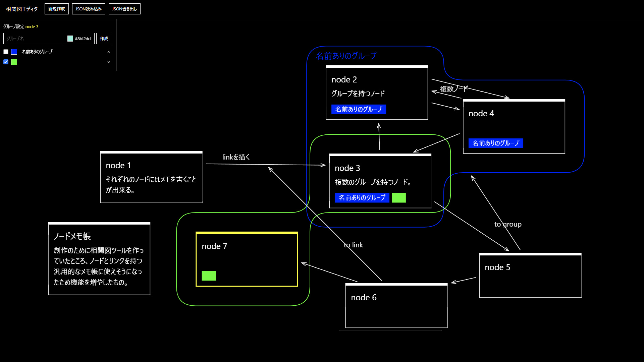Focus the グループ名 input field
This screenshot has height=362, width=644.
[33, 39]
